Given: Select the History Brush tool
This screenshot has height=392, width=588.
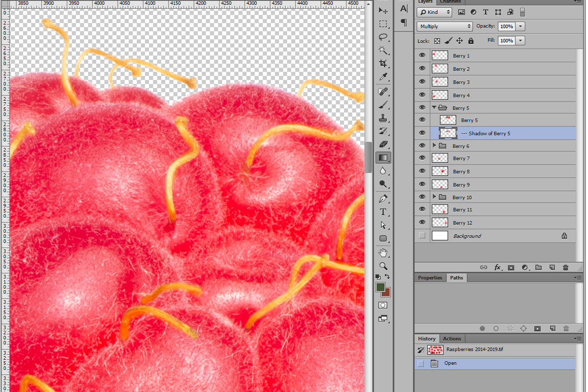Looking at the screenshot, I should [383, 131].
